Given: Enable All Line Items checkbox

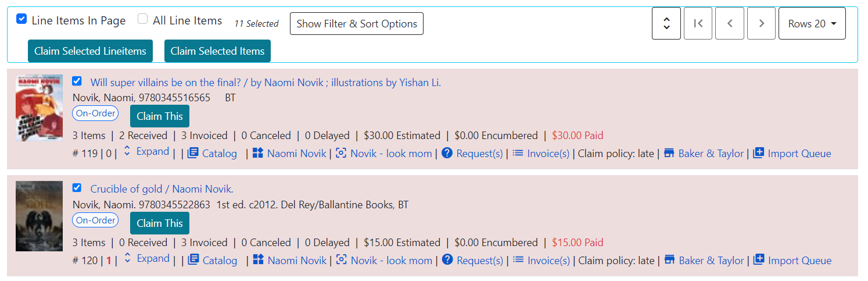Looking at the screenshot, I should coord(142,19).
